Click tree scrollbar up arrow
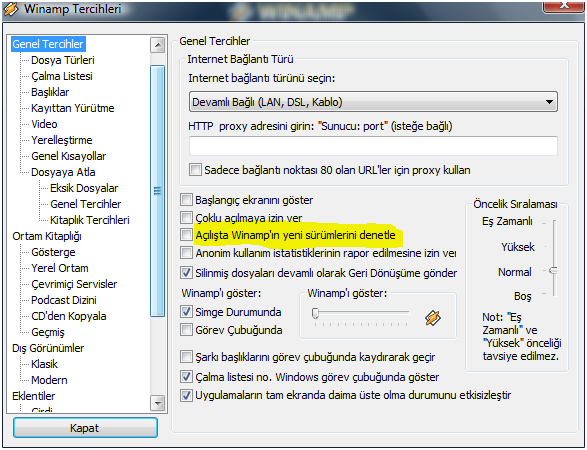The width and height of the screenshot is (587, 450). point(158,45)
